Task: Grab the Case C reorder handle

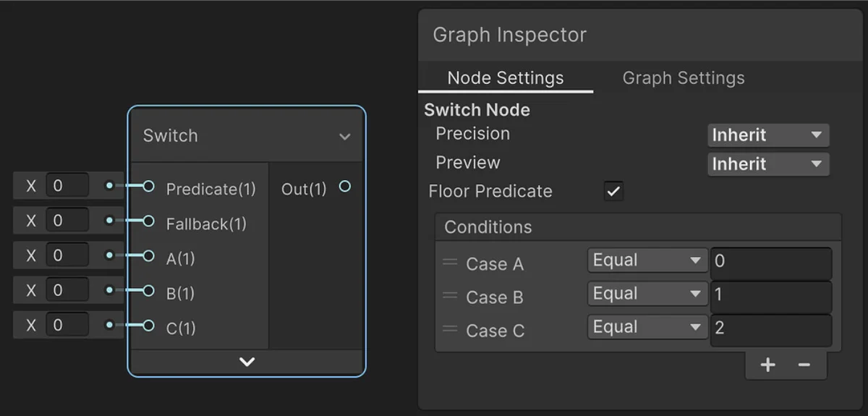Action: [x=450, y=329]
